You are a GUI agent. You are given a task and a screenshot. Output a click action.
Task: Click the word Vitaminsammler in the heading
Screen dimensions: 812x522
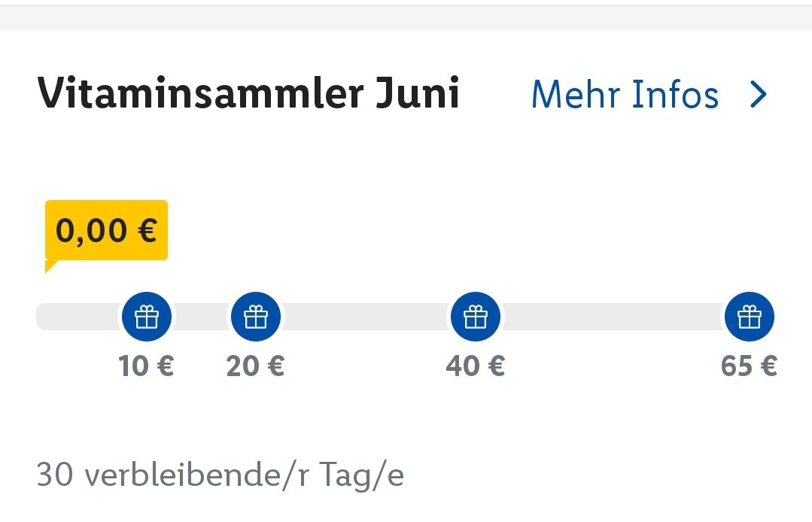tap(200, 93)
